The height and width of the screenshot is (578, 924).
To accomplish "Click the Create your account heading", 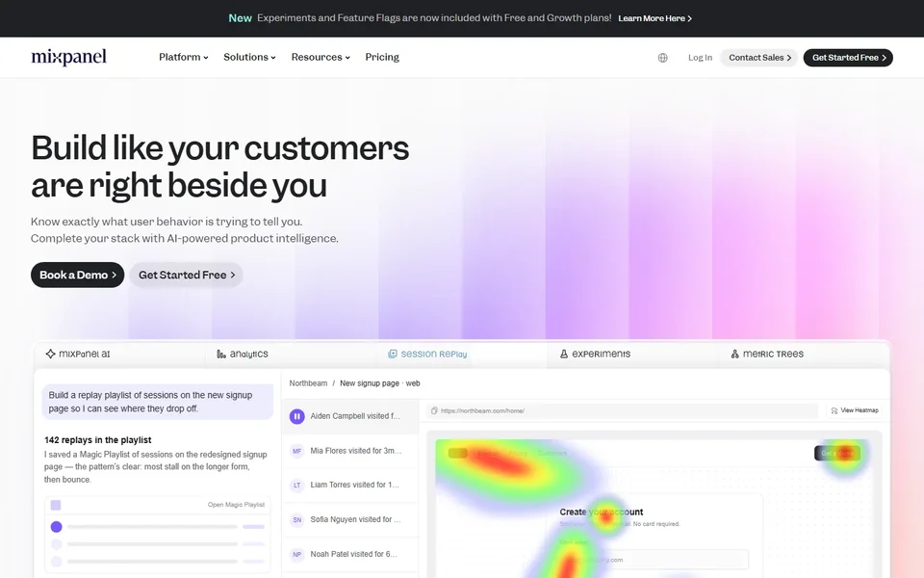I will [x=601, y=512].
